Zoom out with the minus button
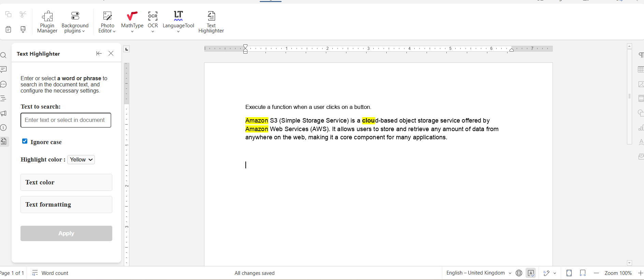 point(596,273)
